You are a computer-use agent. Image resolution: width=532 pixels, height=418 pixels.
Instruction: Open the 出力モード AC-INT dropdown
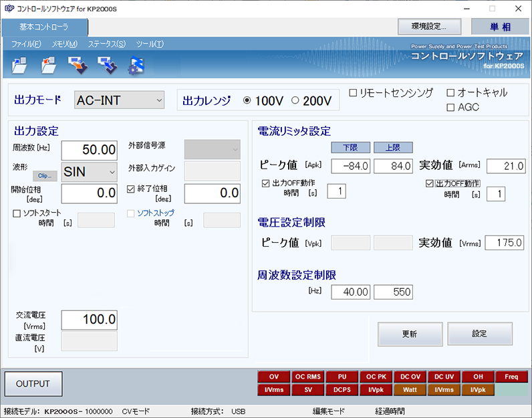coord(119,100)
